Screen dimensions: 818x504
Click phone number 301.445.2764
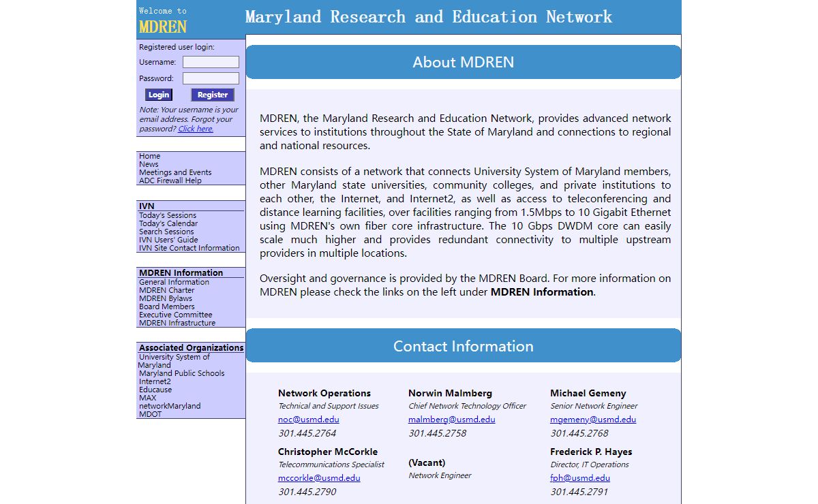pos(307,433)
